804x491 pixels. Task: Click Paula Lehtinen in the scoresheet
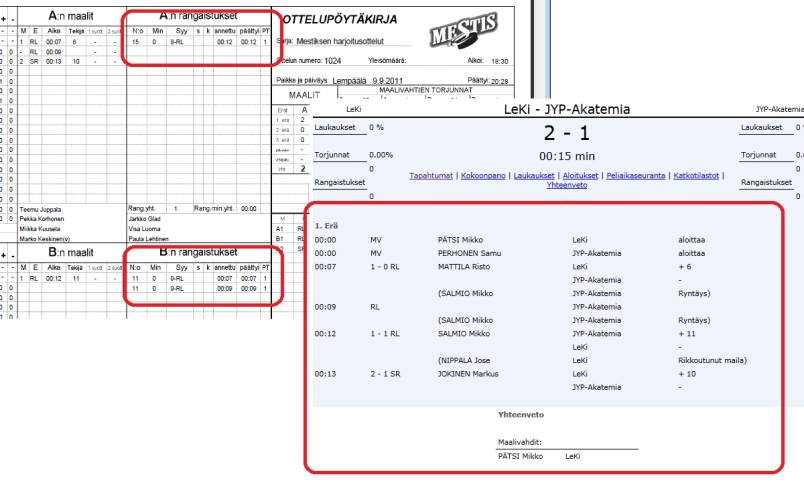pos(148,239)
